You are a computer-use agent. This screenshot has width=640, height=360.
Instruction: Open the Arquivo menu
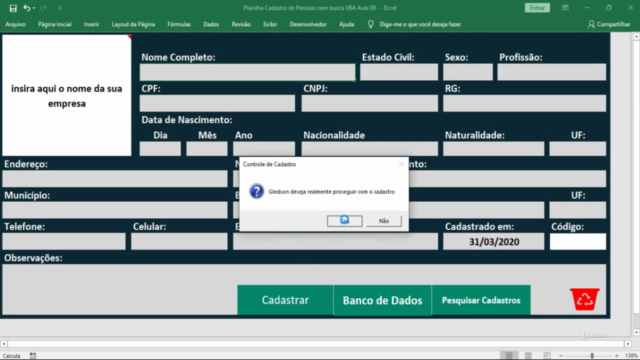tap(16, 24)
